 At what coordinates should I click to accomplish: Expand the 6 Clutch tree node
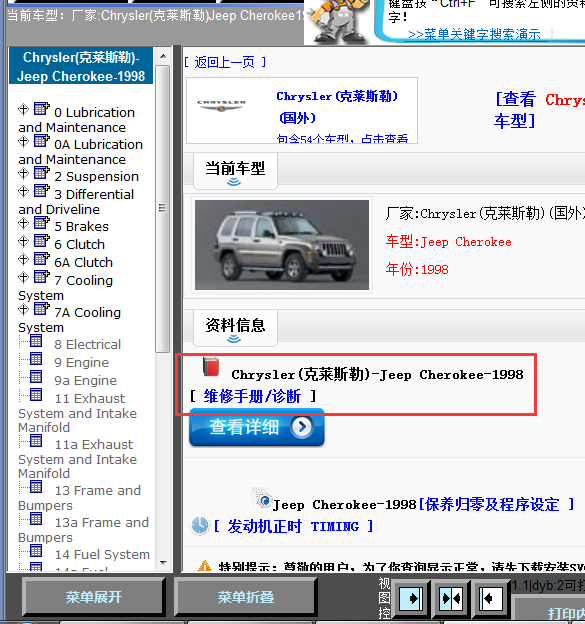(x=23, y=241)
